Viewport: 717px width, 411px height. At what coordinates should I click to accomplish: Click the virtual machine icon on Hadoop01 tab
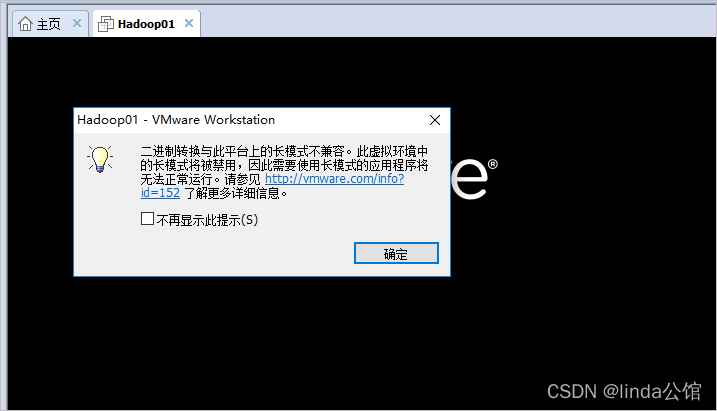tap(106, 24)
